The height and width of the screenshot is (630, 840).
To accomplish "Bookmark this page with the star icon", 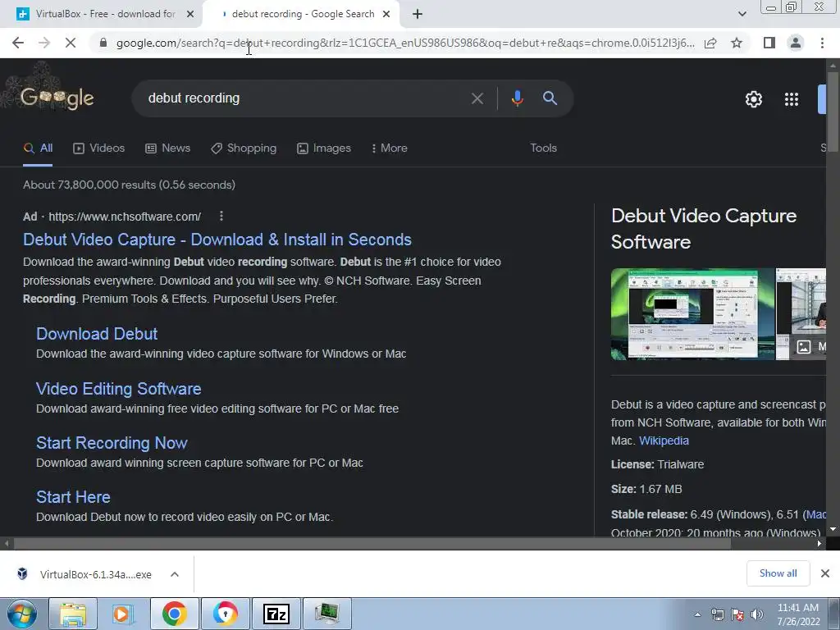I will (737, 43).
